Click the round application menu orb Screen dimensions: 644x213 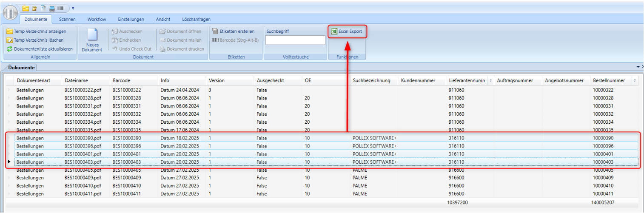point(10,13)
